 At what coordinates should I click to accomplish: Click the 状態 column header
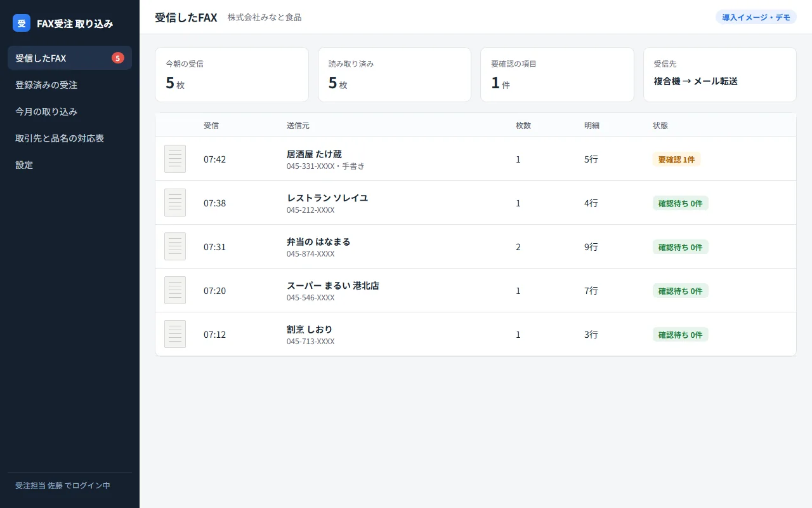(x=660, y=126)
